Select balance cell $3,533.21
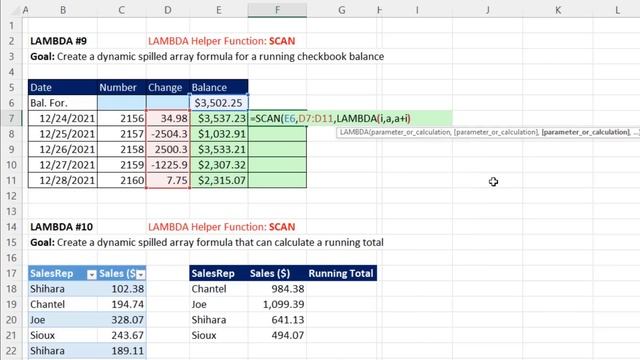 tap(219, 149)
